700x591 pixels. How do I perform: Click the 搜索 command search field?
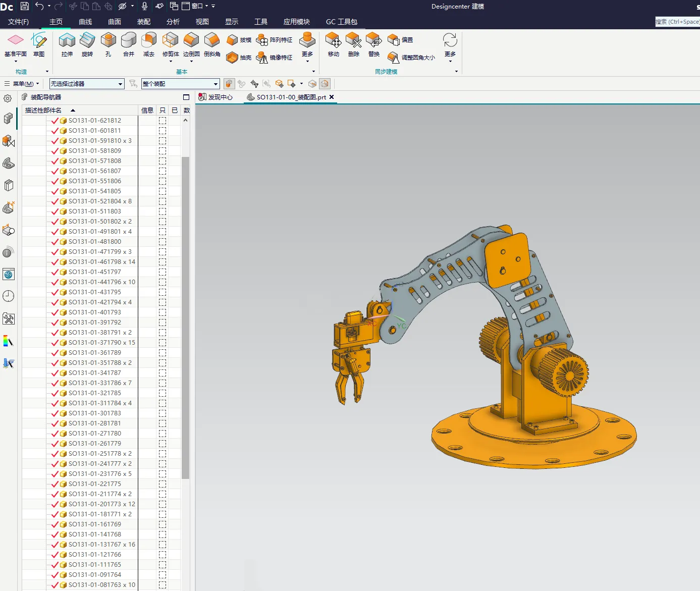click(677, 22)
